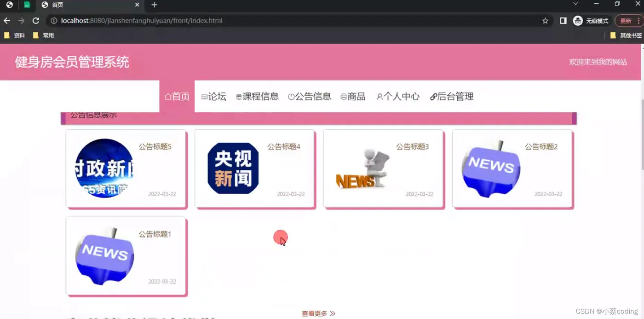644x319 pixels.
Task: Open the 首页 navigation item
Action: tap(177, 96)
